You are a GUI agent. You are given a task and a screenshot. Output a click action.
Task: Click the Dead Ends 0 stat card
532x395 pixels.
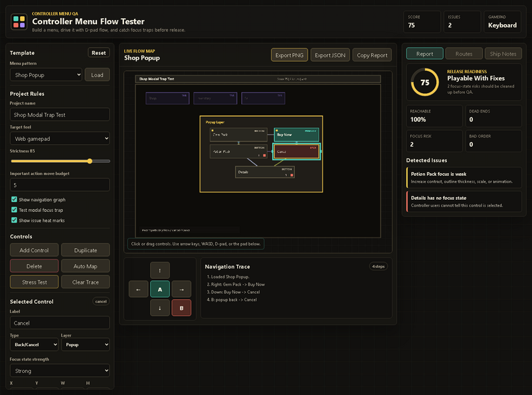(x=493, y=116)
